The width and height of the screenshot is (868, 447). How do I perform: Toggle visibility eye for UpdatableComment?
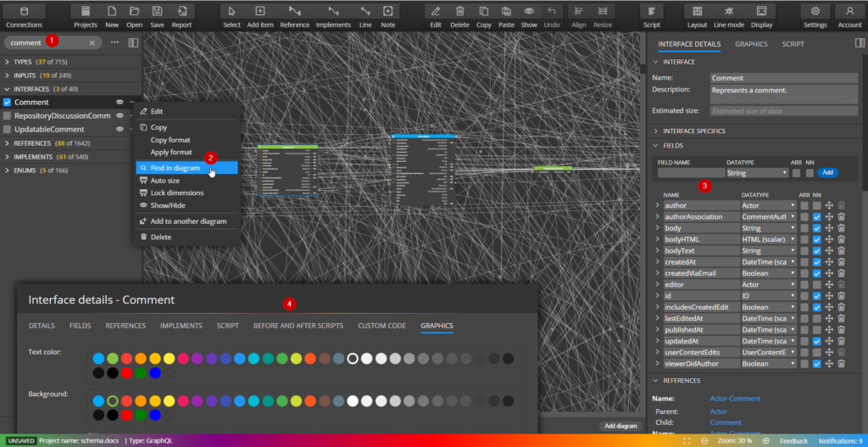click(x=119, y=129)
